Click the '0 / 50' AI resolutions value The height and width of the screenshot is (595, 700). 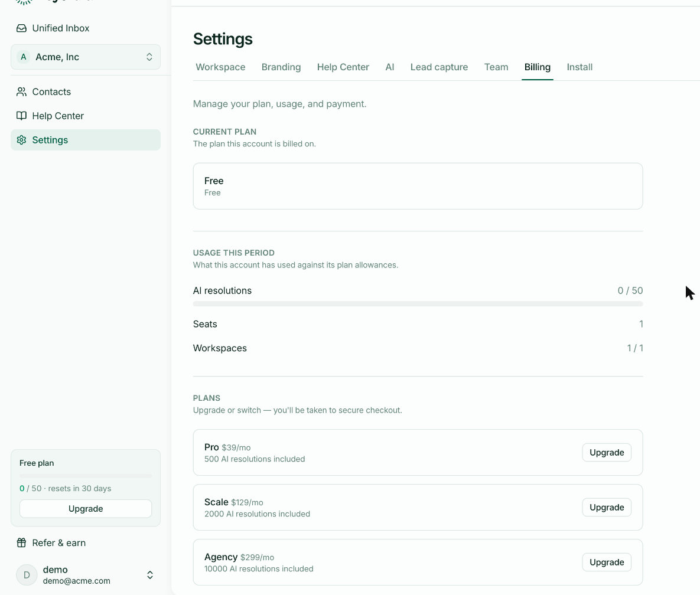630,291
